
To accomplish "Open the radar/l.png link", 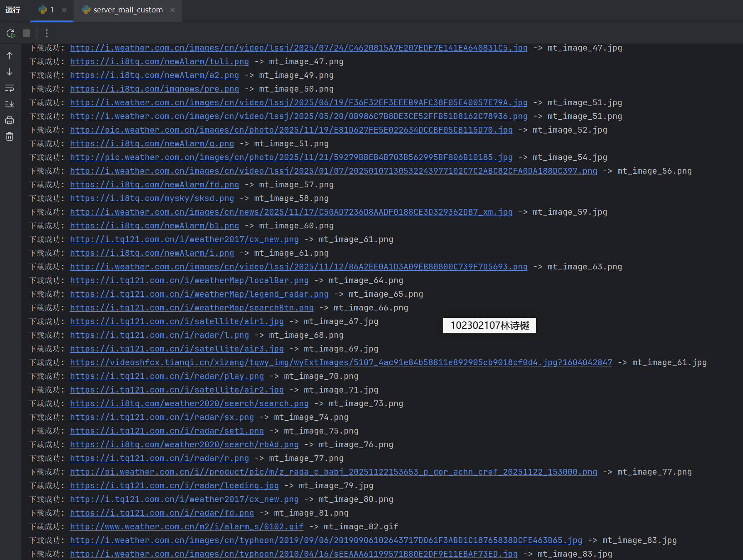I will (160, 335).
